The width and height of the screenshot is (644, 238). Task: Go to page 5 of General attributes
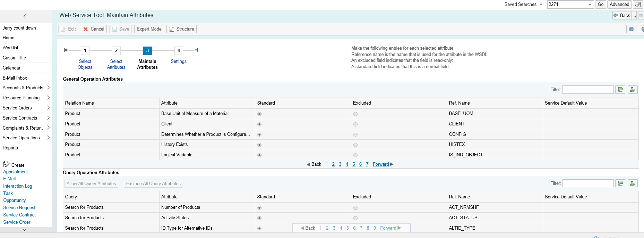click(354, 164)
